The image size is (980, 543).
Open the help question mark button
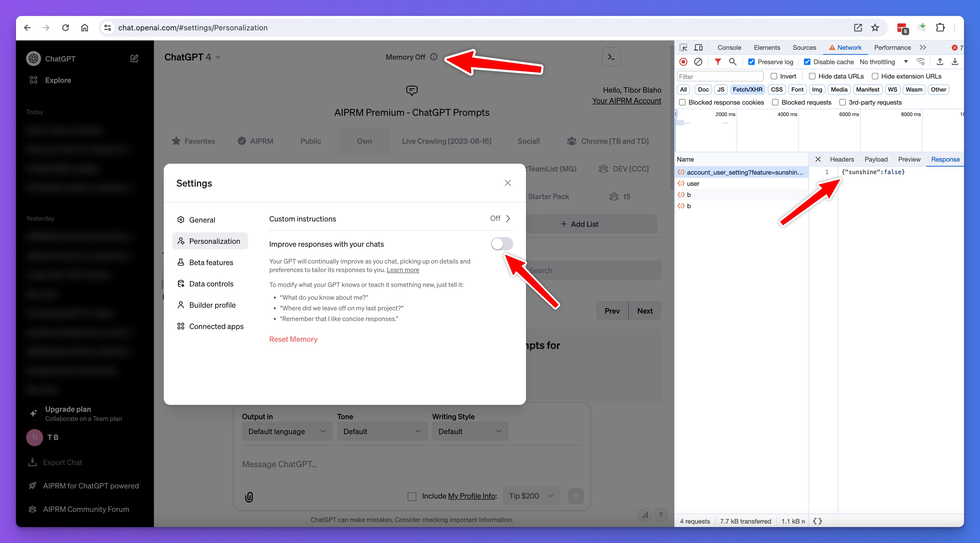[661, 515]
